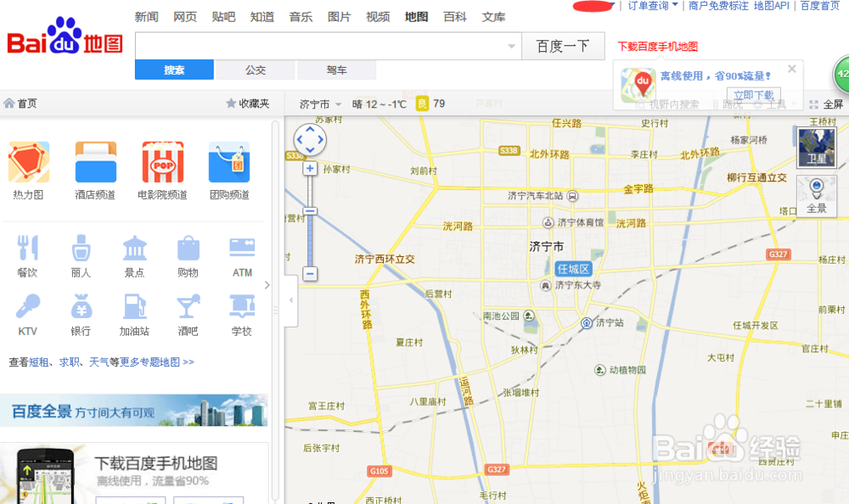Select the 景点 attractions category icon
Image resolution: width=849 pixels, height=504 pixels.
(x=135, y=248)
